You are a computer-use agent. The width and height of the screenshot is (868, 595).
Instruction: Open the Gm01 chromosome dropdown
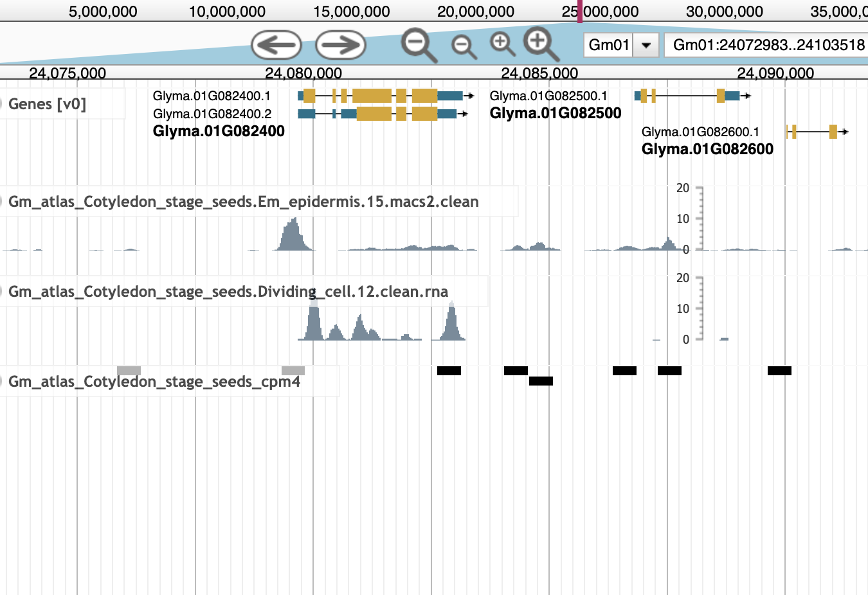646,45
